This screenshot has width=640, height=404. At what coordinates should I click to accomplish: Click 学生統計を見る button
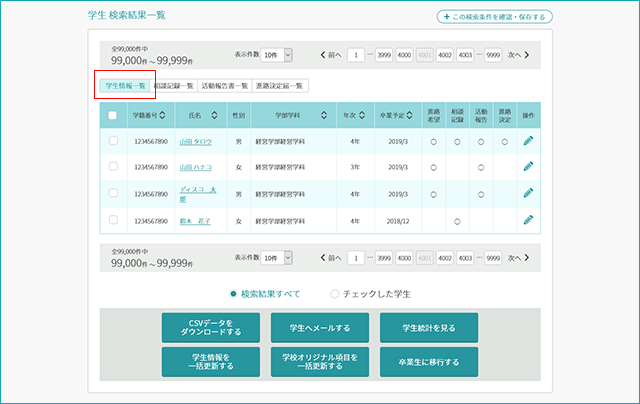tap(429, 328)
